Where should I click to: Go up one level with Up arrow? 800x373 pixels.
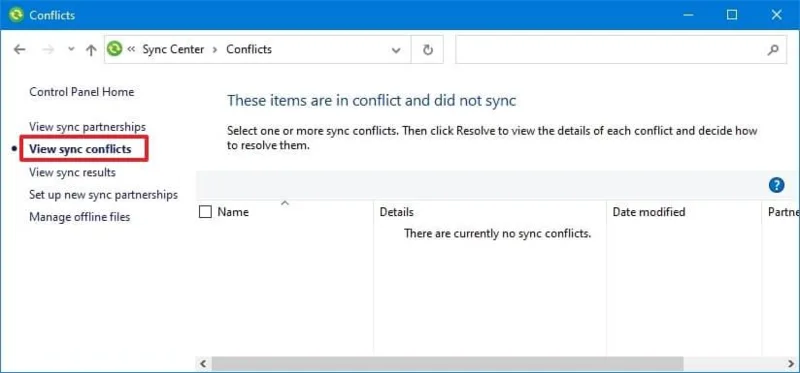[x=91, y=49]
